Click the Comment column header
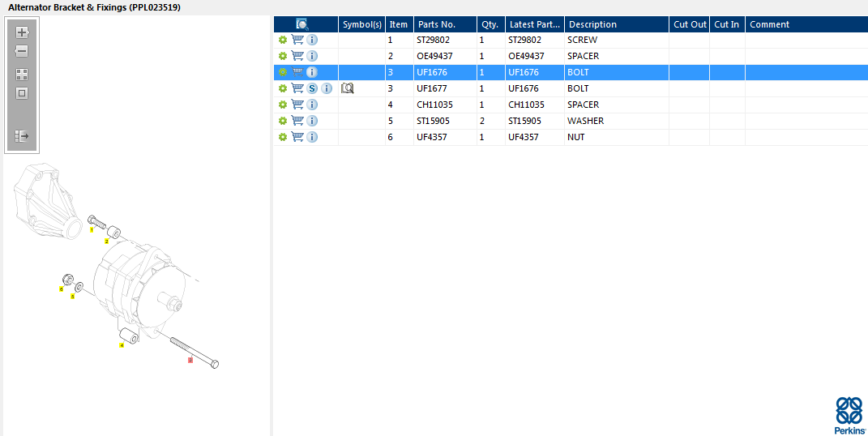The image size is (868, 436). pos(806,24)
